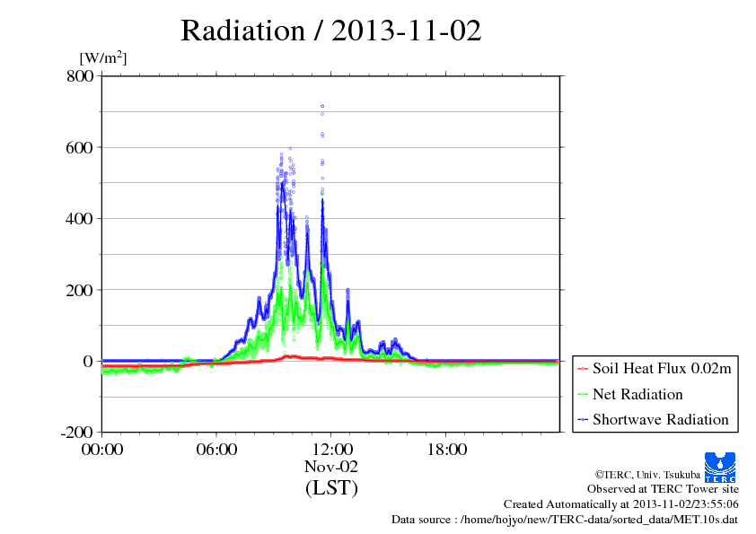Click the chart title "Radiation / 2013-11-02"
Image resolution: width=756 pixels, height=534 pixels.
click(x=330, y=31)
